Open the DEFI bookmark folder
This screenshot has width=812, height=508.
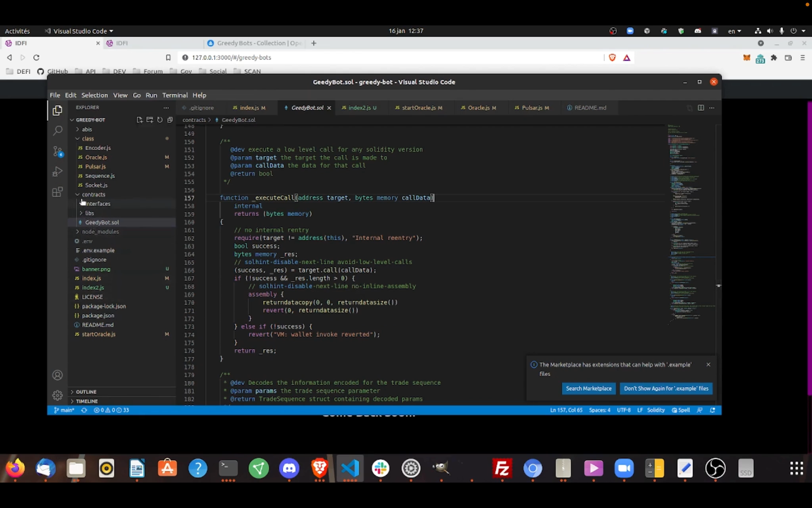(x=19, y=71)
